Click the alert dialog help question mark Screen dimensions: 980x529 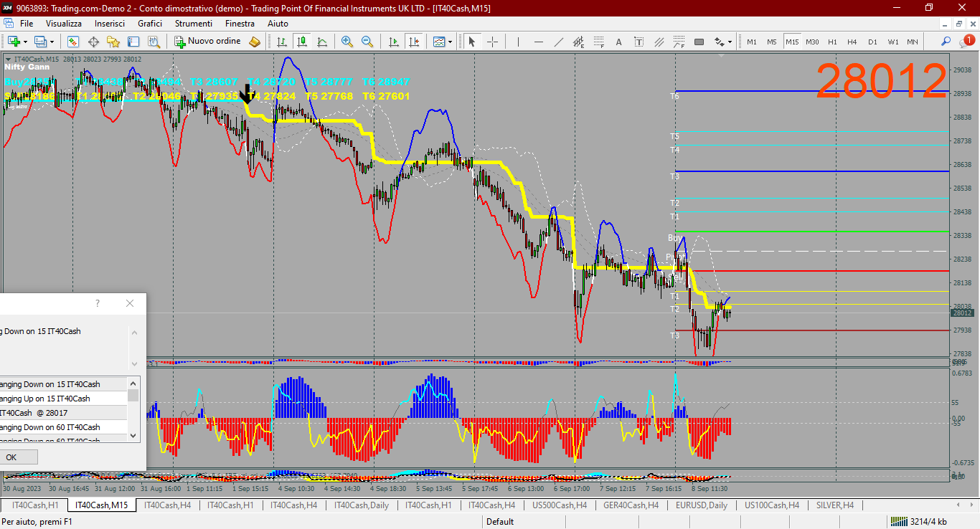98,303
